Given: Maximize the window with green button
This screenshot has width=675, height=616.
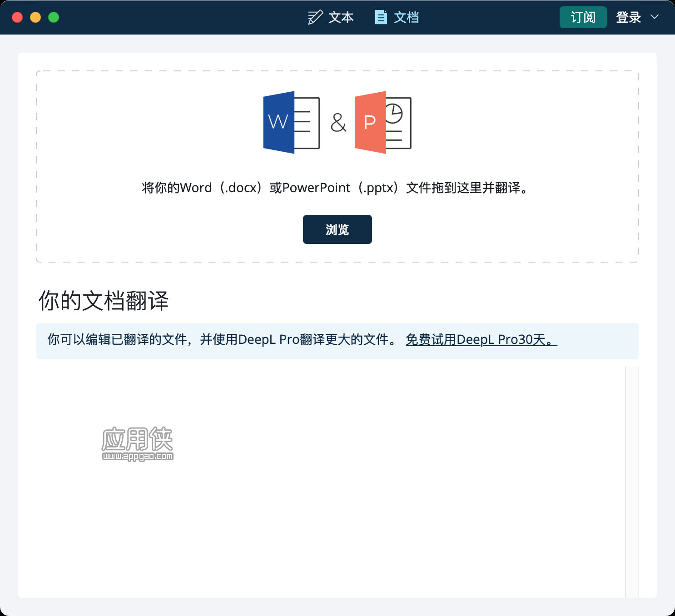Looking at the screenshot, I should pyautogui.click(x=54, y=17).
